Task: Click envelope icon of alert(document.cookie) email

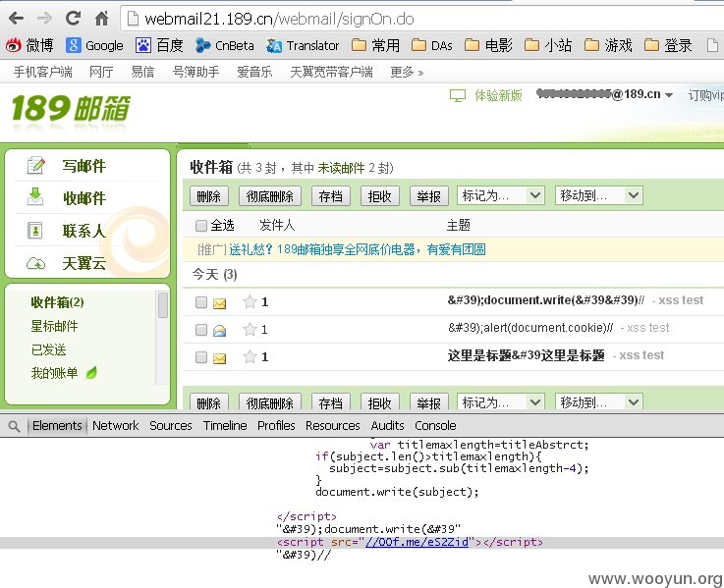Action: click(x=220, y=331)
